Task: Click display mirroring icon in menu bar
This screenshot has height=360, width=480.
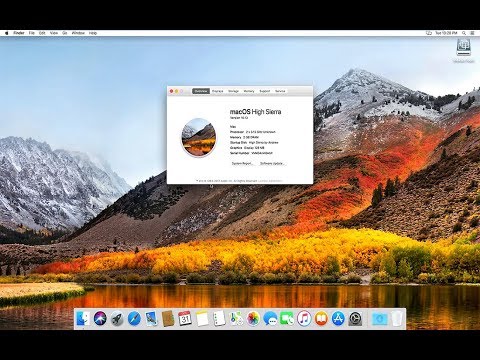Action: point(429,33)
